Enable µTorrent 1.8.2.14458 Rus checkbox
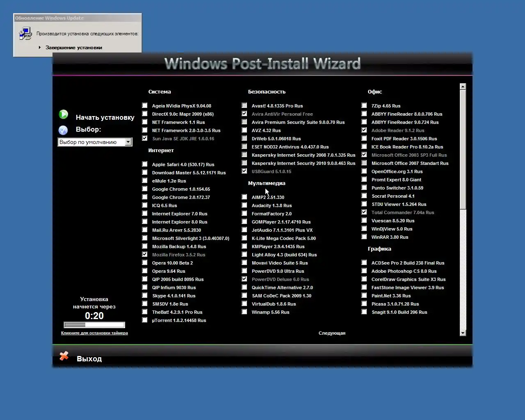 coord(145,320)
